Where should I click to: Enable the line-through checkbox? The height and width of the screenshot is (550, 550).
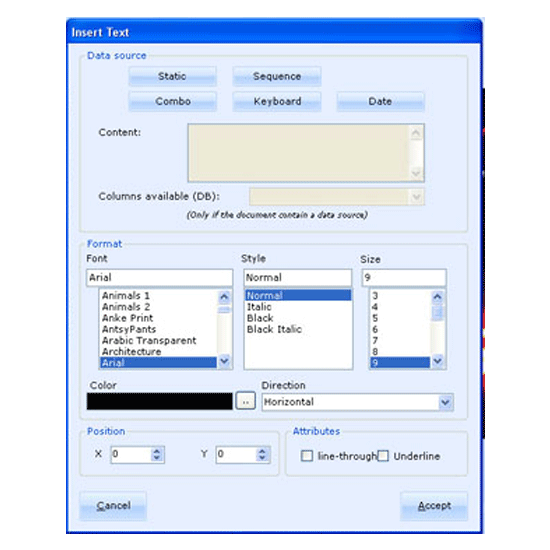[x=307, y=456]
